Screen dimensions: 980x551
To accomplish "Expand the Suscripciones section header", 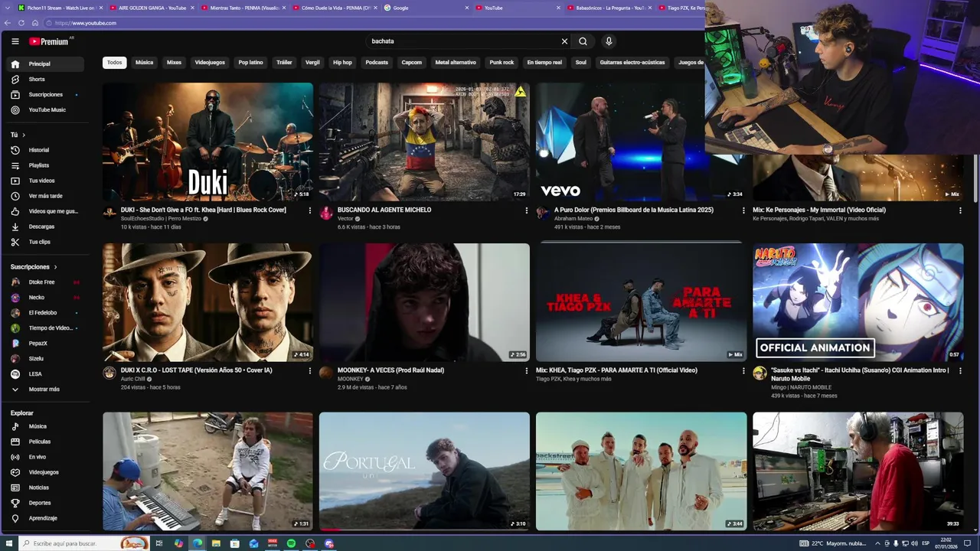I will [x=34, y=267].
